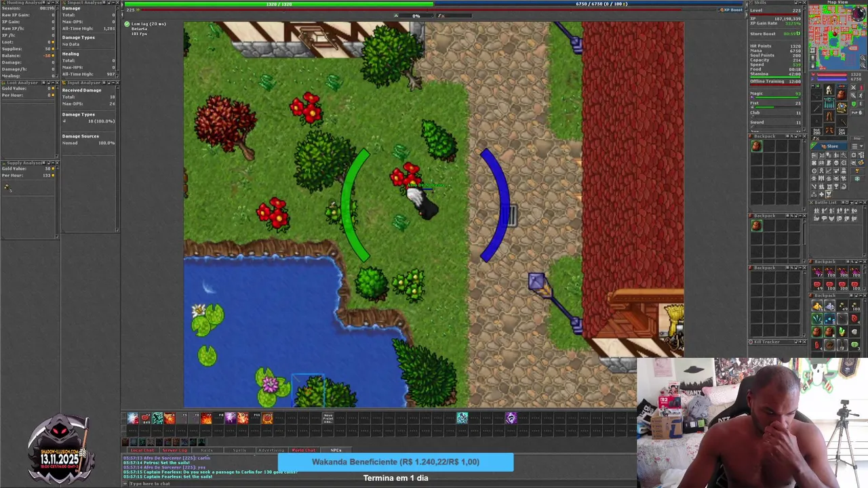Image resolution: width=868 pixels, height=488 pixels.
Task: Click the green gem stack showing 3
Action: point(855,345)
